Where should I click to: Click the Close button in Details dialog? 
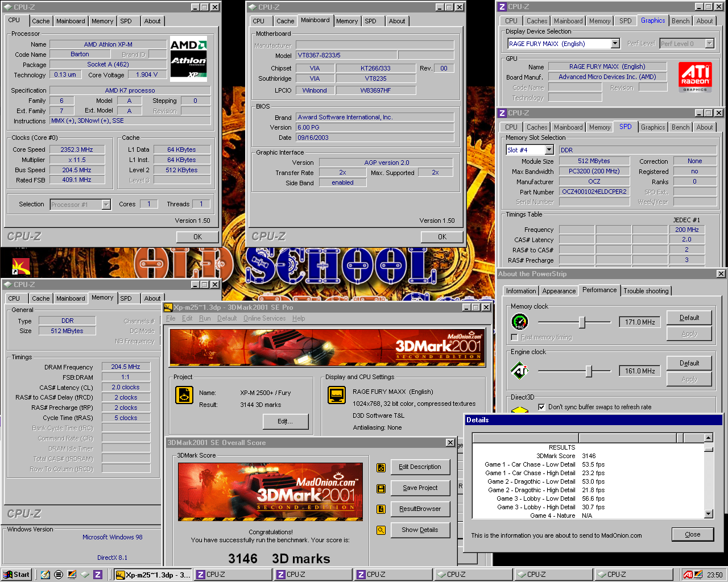coord(693,535)
